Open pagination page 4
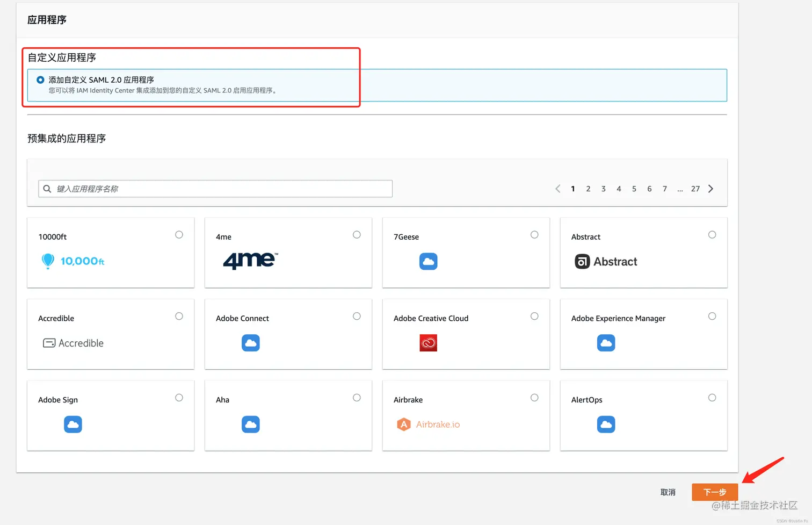The width and height of the screenshot is (812, 525). [x=619, y=189]
